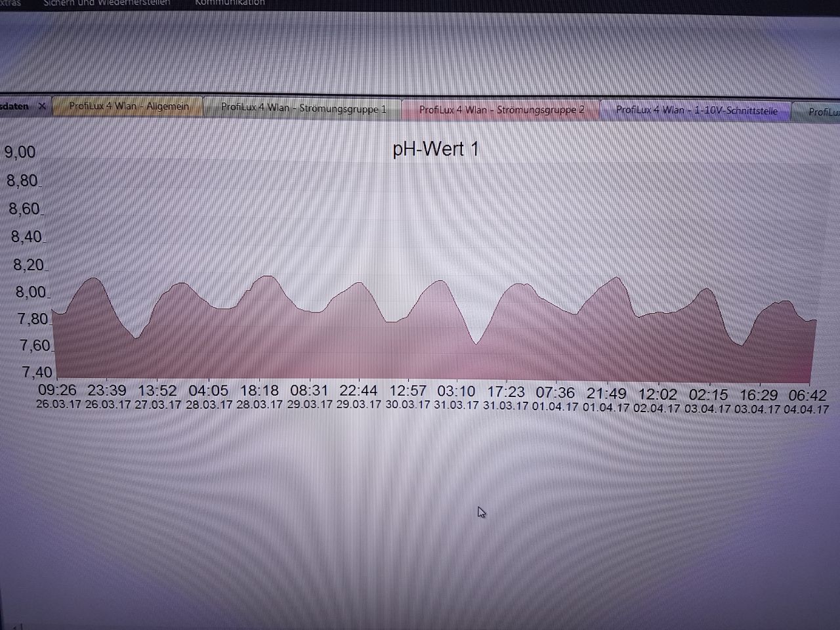Open the Extras menu
The height and width of the screenshot is (630, 840).
(10, 3)
